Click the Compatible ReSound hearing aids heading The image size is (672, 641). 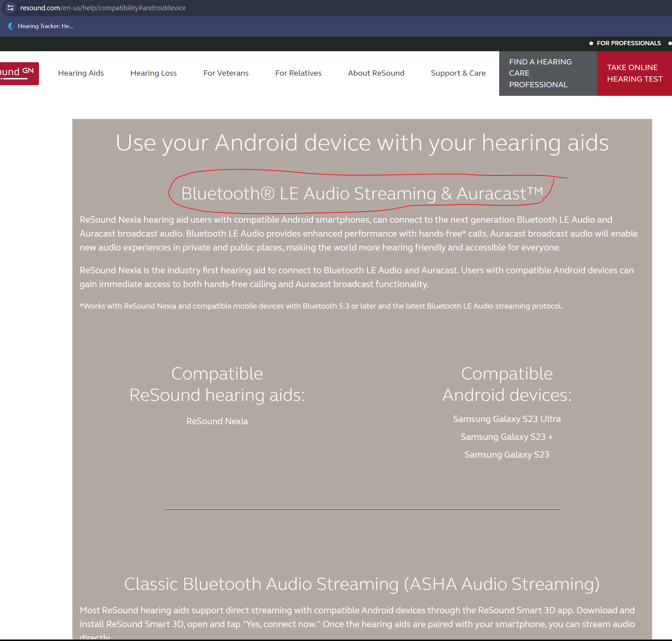217,384
